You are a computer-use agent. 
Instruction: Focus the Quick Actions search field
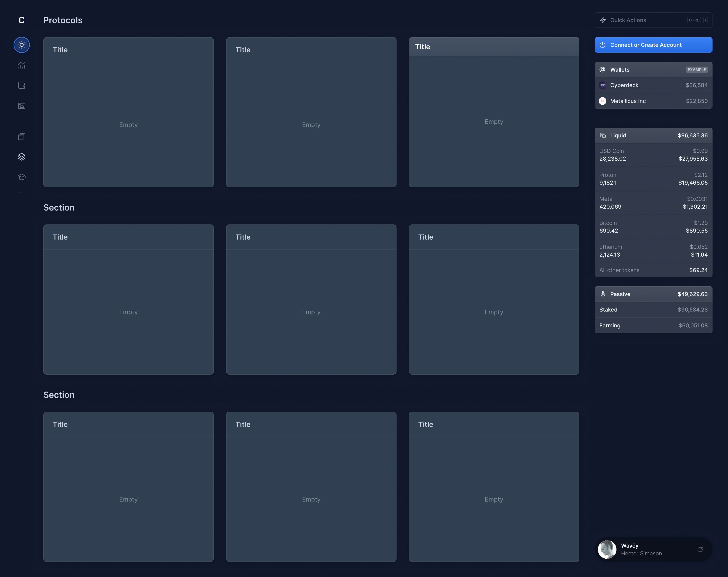[653, 20]
